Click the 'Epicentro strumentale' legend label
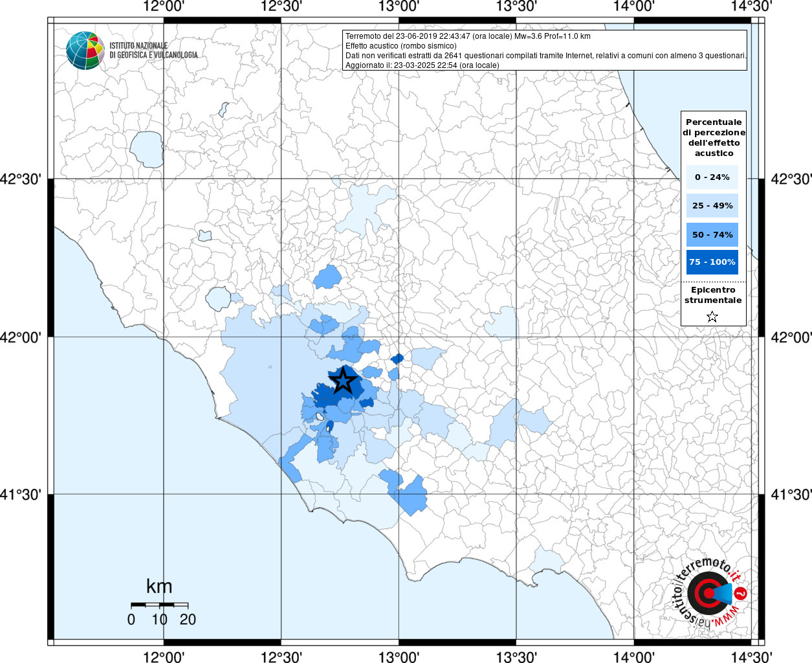812x663 pixels. tap(713, 295)
